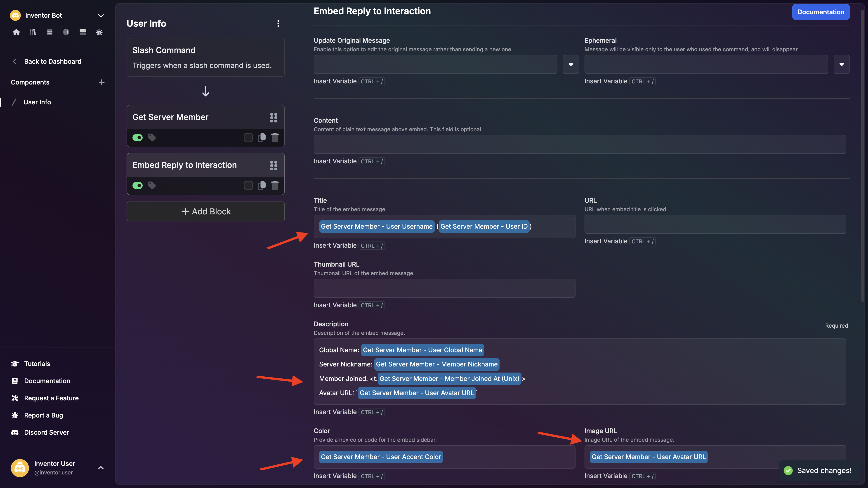Open the Ephemeral dropdown arrow
Viewport: 868px width, 488px height.
(x=841, y=64)
